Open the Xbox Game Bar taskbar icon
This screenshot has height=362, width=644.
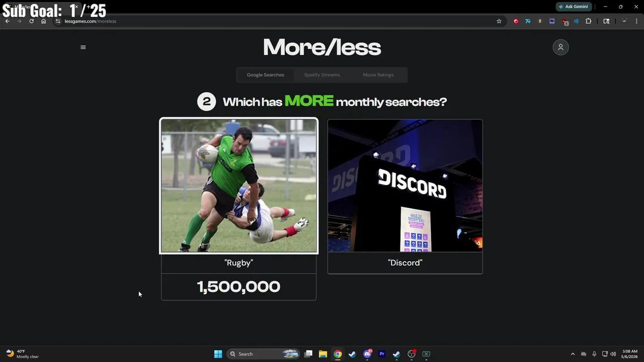pos(426,354)
